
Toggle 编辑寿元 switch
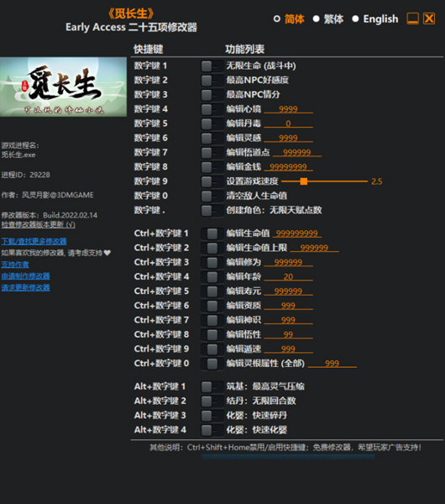[212, 291]
